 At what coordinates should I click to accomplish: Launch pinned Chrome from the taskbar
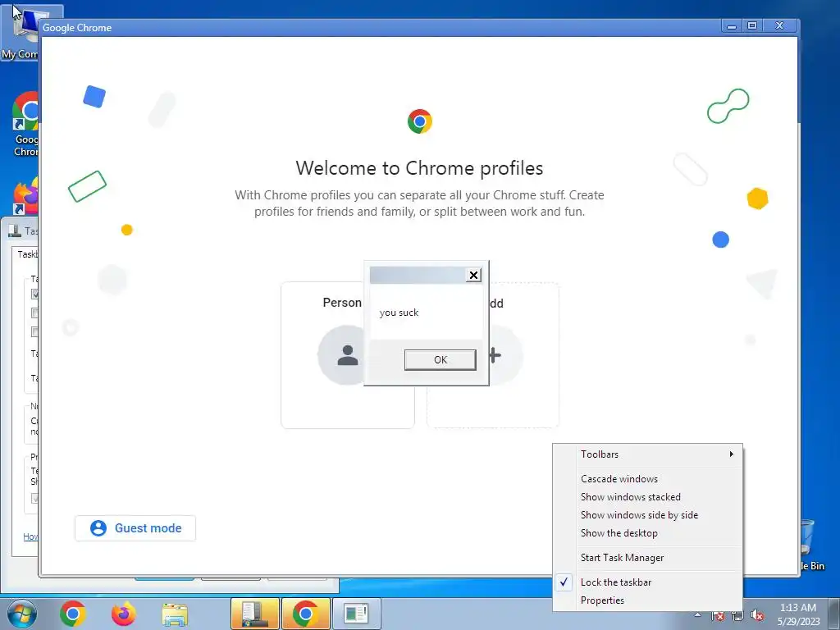click(x=73, y=614)
